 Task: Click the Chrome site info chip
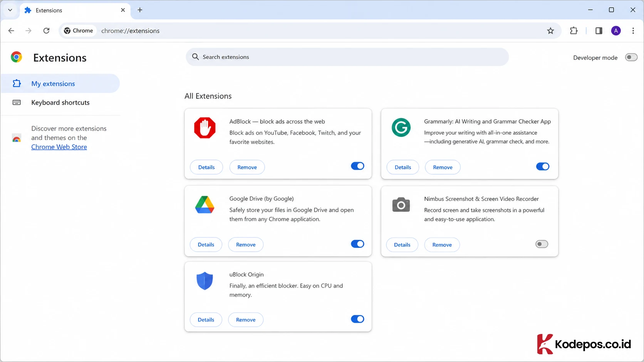point(79,31)
